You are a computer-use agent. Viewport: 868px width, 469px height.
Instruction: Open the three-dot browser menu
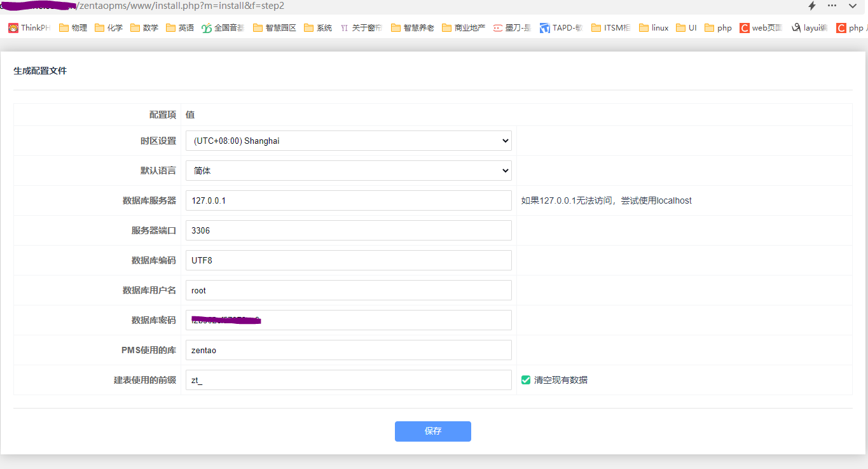(832, 6)
